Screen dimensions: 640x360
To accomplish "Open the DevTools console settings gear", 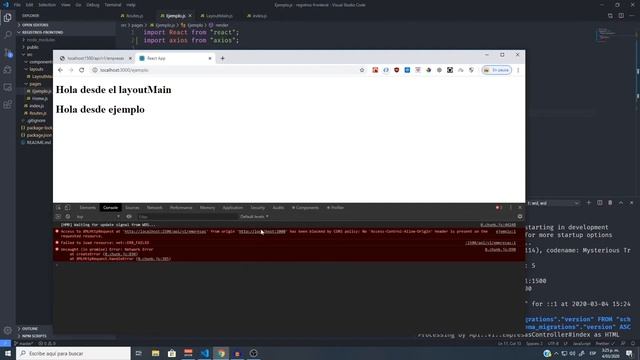I will coord(520,217).
